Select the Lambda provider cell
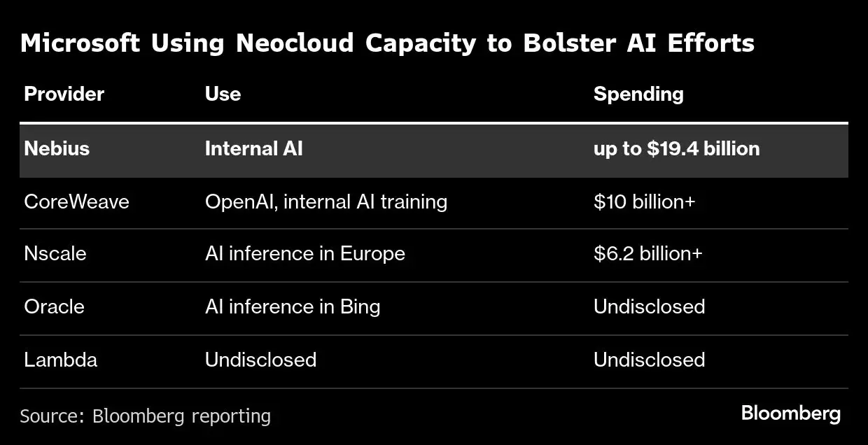This screenshot has width=868, height=445. pyautogui.click(x=60, y=360)
